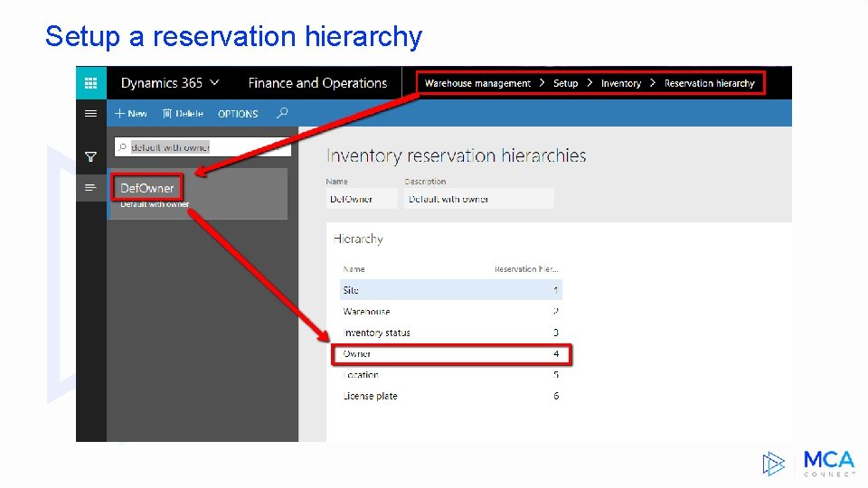The height and width of the screenshot is (488, 868).
Task: Click level value 6 for License plate
Action: [x=556, y=396]
